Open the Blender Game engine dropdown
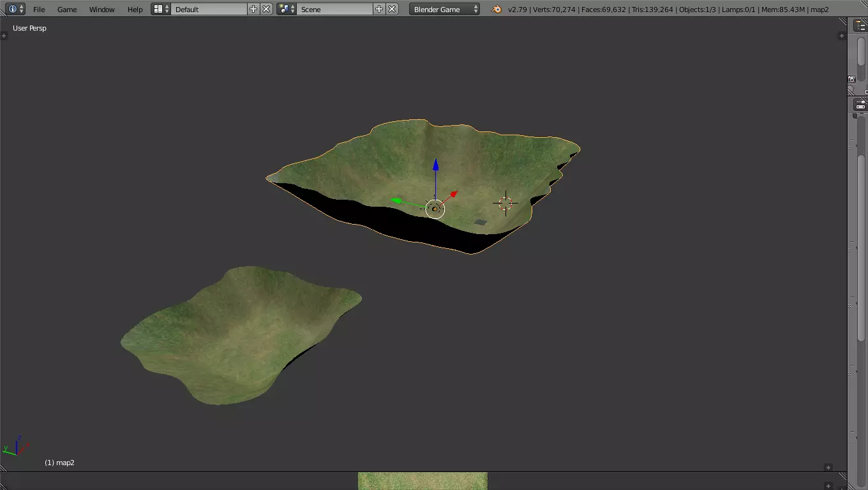This screenshot has width=868, height=490. click(x=444, y=9)
